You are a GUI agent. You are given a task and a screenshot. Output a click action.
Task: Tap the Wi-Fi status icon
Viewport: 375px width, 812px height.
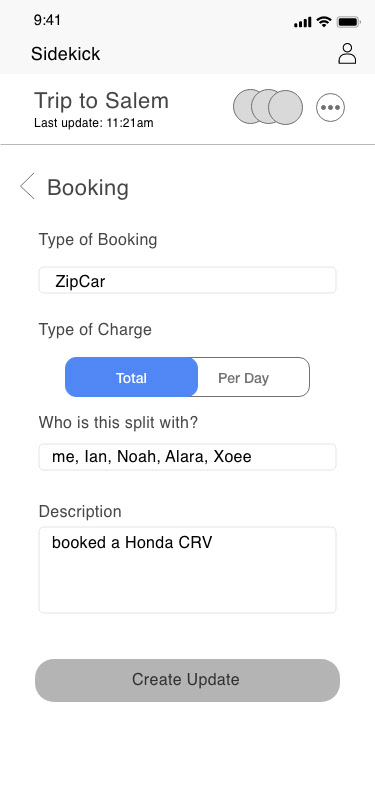[324, 22]
